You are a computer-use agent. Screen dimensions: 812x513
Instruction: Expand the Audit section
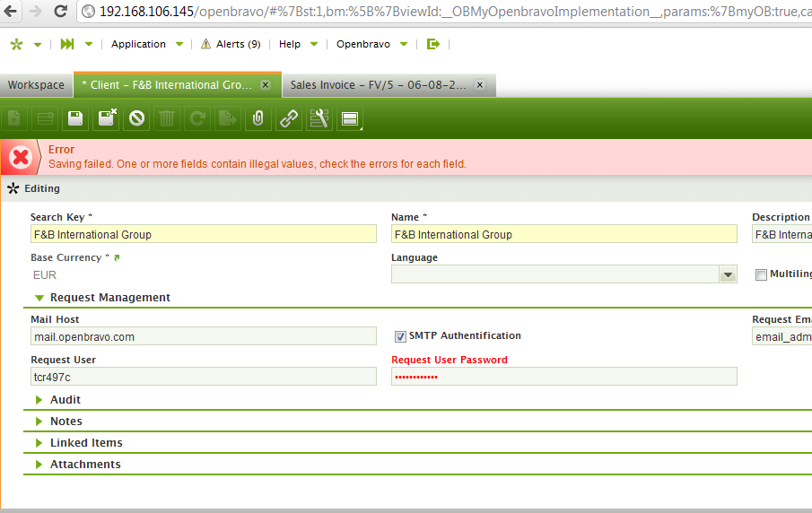tap(39, 400)
